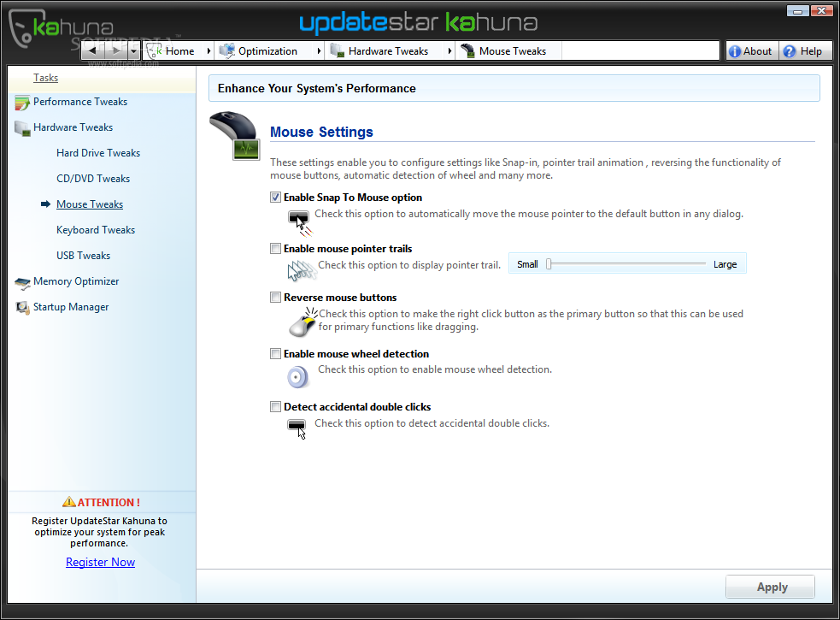Click the Mouse Settings heading

pyautogui.click(x=321, y=132)
